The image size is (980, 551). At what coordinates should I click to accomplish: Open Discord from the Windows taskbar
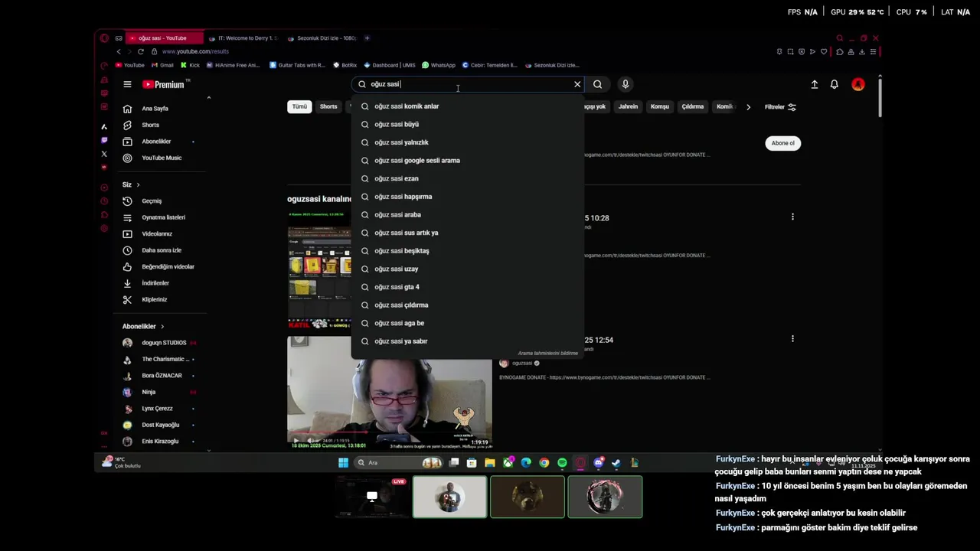599,462
